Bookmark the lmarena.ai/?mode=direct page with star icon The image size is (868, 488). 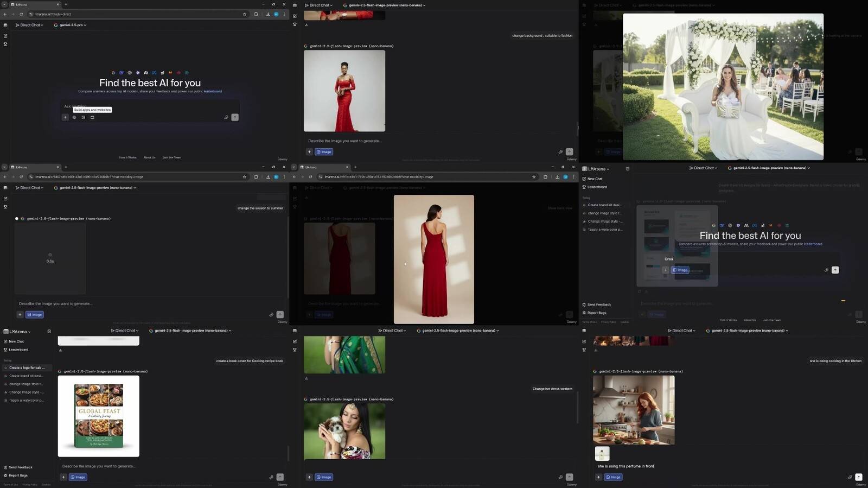click(245, 14)
